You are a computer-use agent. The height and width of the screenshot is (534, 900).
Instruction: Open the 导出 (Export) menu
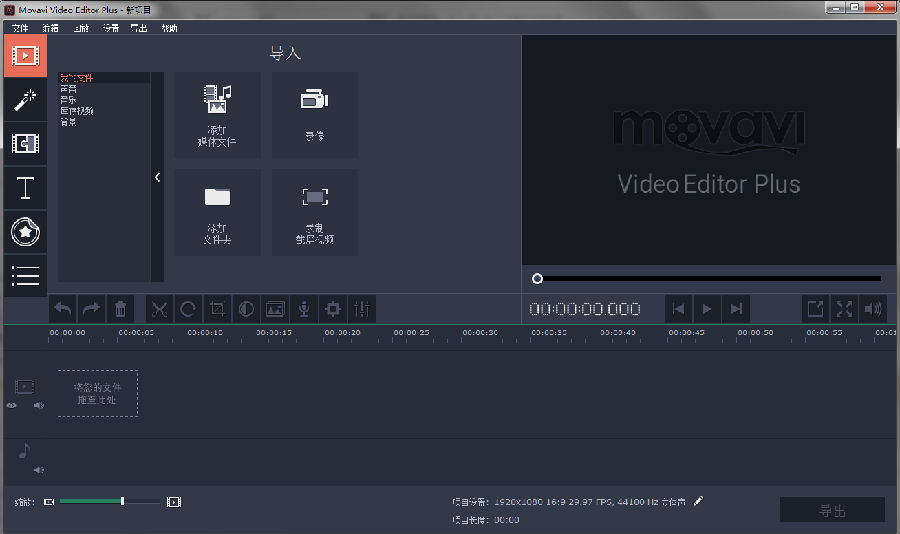pyautogui.click(x=139, y=28)
